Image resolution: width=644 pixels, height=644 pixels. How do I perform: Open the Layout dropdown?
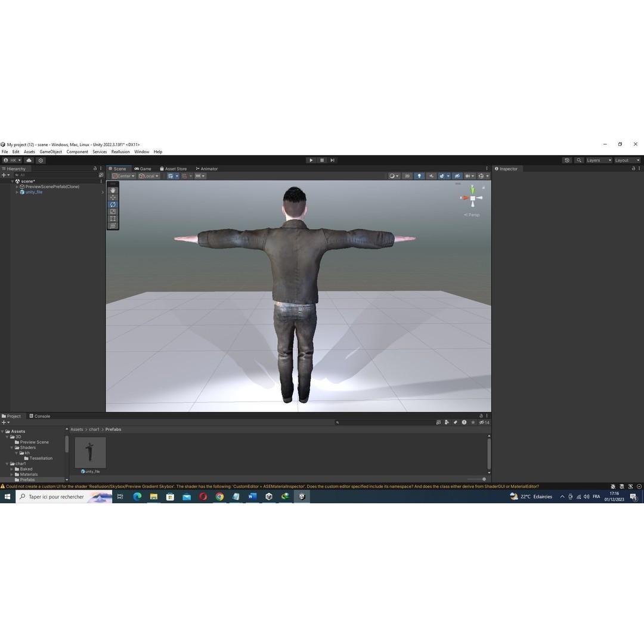(x=627, y=160)
